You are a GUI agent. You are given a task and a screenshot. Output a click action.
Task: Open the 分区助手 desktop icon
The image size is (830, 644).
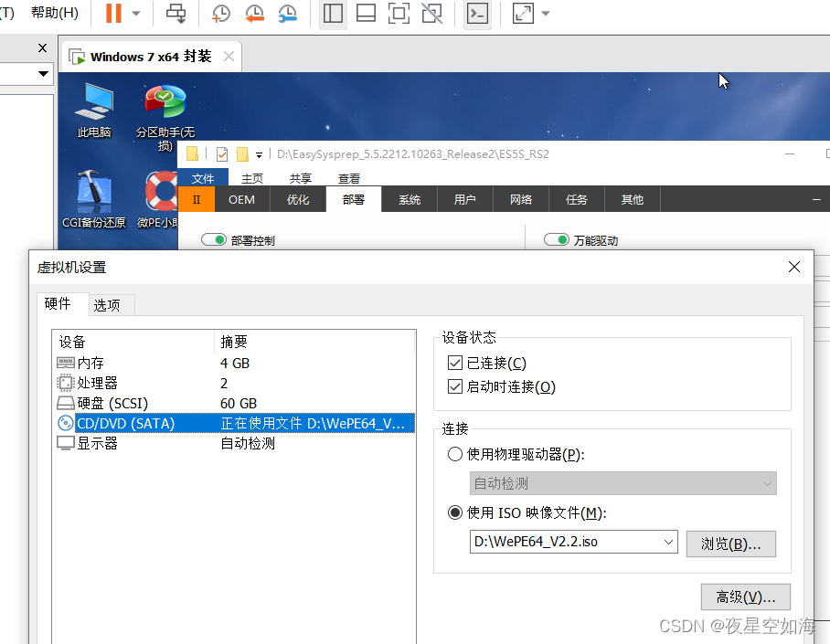pyautogui.click(x=165, y=118)
